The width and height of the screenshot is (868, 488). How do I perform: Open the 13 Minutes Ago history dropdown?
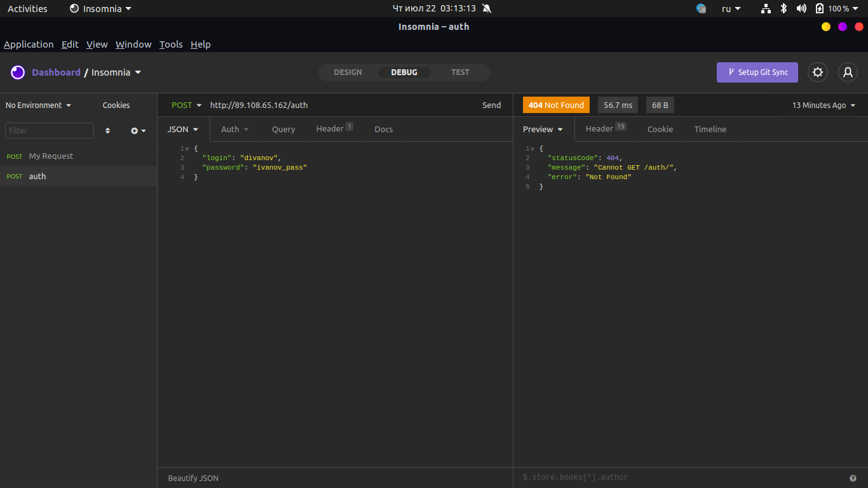[824, 105]
